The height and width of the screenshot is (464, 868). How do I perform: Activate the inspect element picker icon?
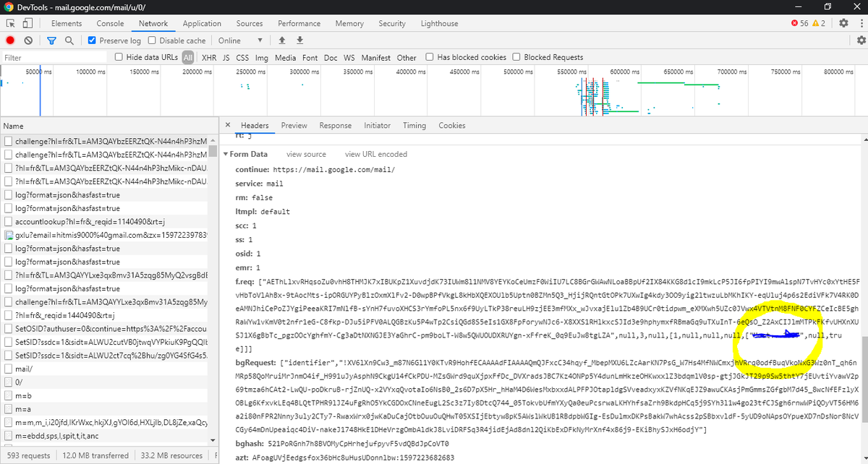11,23
